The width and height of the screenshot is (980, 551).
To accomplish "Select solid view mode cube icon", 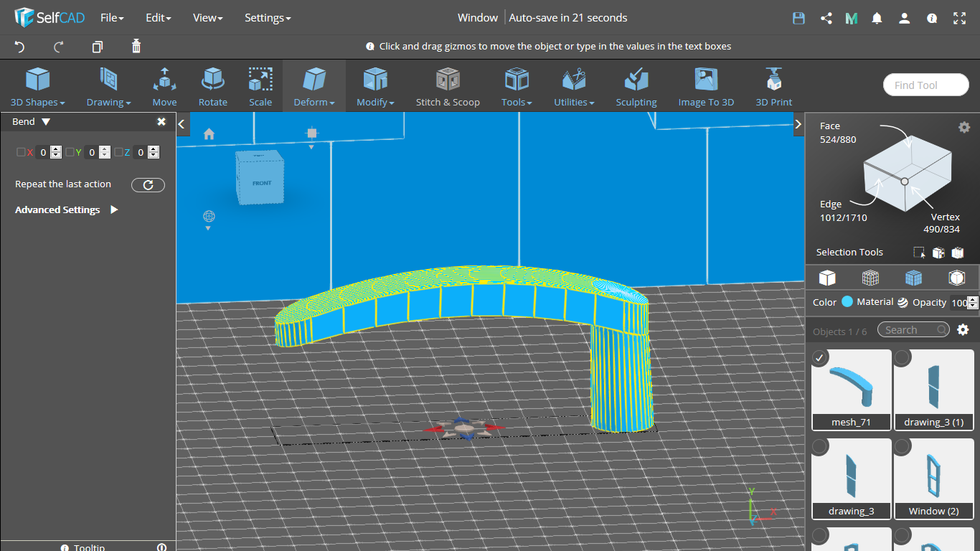I will [x=827, y=278].
